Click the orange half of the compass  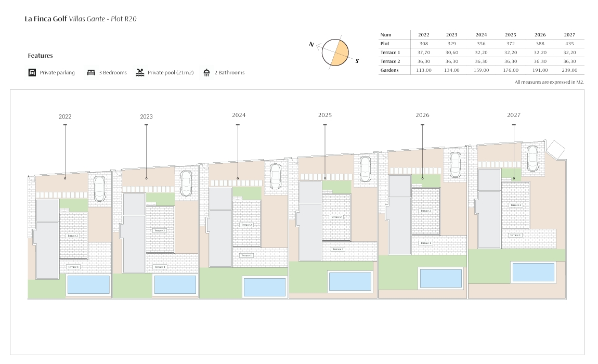click(x=341, y=54)
